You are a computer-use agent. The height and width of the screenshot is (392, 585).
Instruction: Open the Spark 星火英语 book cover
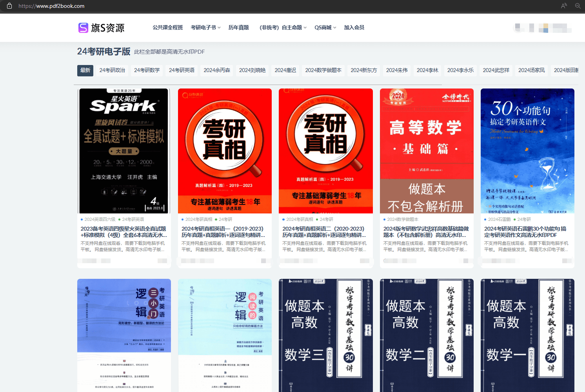point(124,151)
